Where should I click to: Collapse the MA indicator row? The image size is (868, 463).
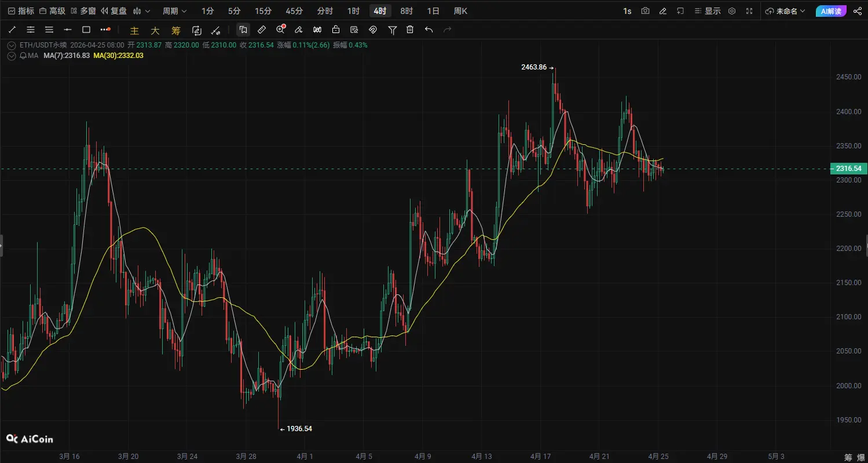[12, 56]
